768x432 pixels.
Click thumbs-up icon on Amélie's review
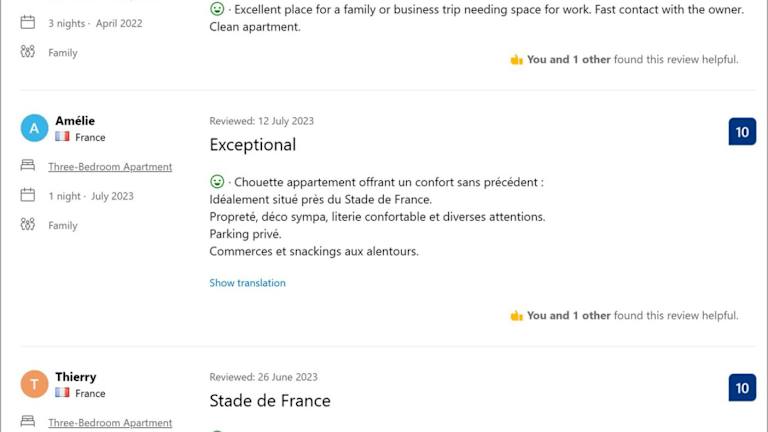(x=516, y=315)
